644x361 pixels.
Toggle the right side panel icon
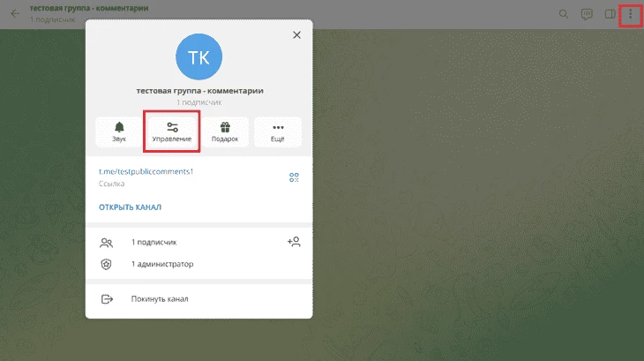(609, 14)
